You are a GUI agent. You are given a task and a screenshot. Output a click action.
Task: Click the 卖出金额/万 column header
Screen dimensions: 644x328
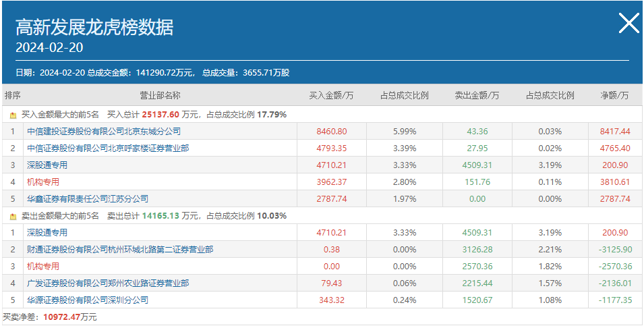coord(477,96)
